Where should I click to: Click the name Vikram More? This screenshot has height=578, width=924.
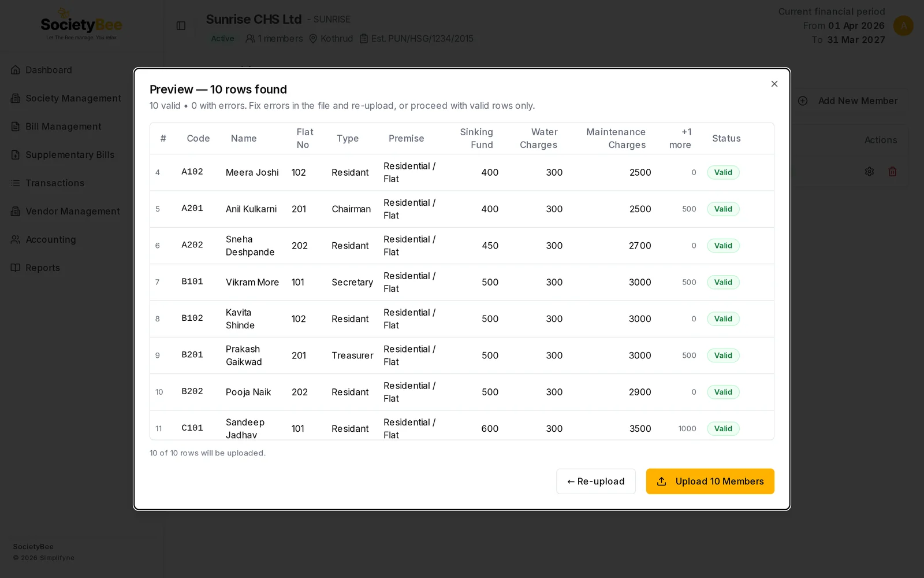click(252, 282)
